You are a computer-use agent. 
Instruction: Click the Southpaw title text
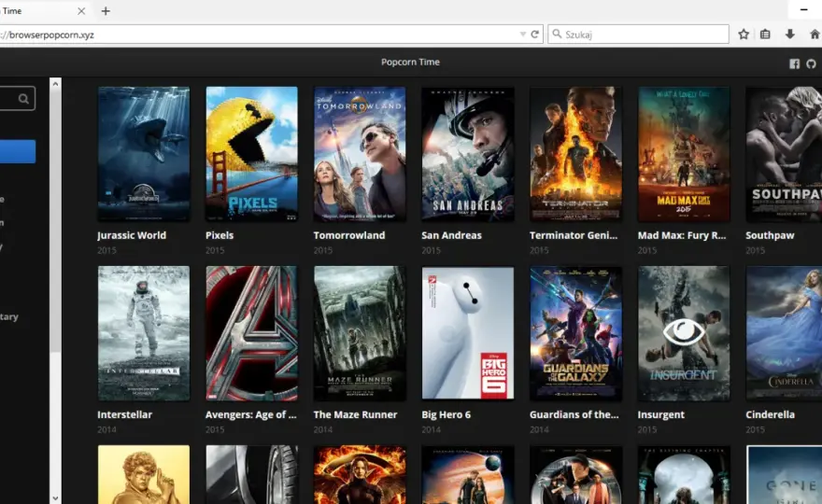770,235
